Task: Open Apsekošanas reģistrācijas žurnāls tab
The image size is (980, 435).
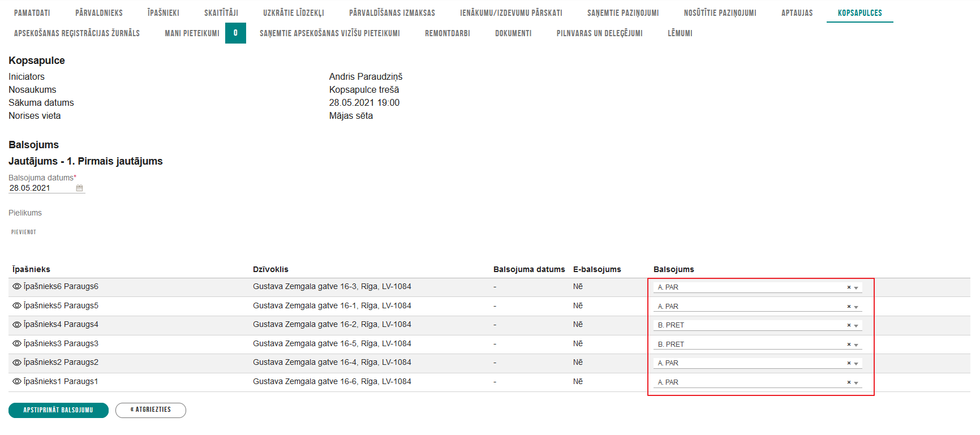Action: [77, 33]
